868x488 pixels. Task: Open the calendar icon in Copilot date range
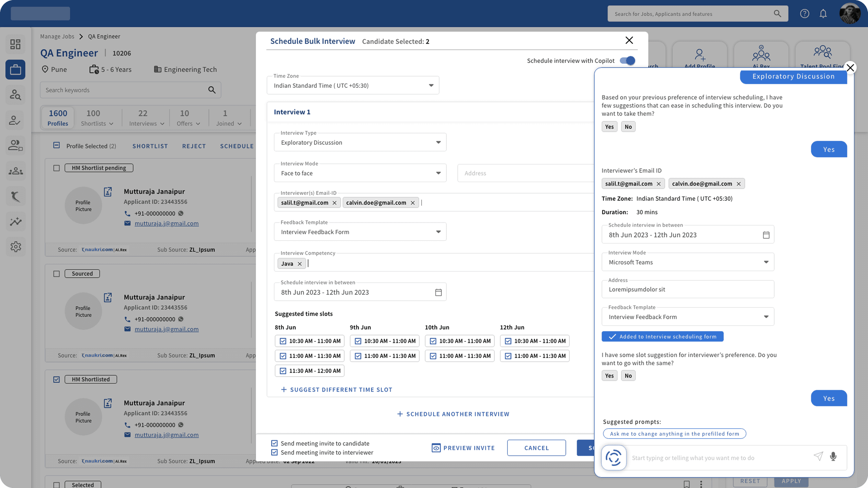point(766,235)
